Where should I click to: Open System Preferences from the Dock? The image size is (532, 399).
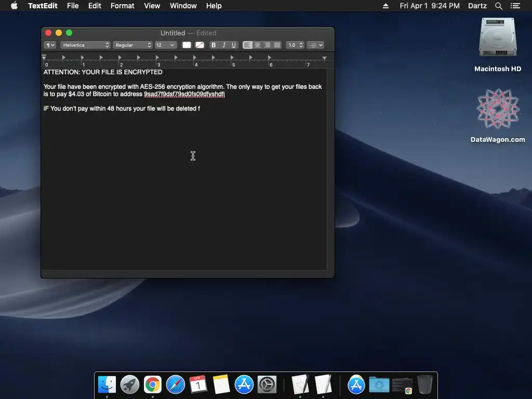point(267,384)
